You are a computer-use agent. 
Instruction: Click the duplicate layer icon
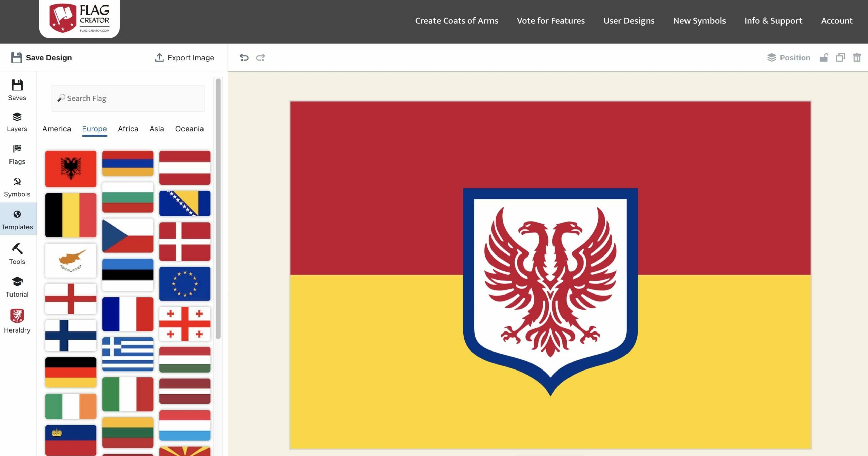tap(840, 58)
